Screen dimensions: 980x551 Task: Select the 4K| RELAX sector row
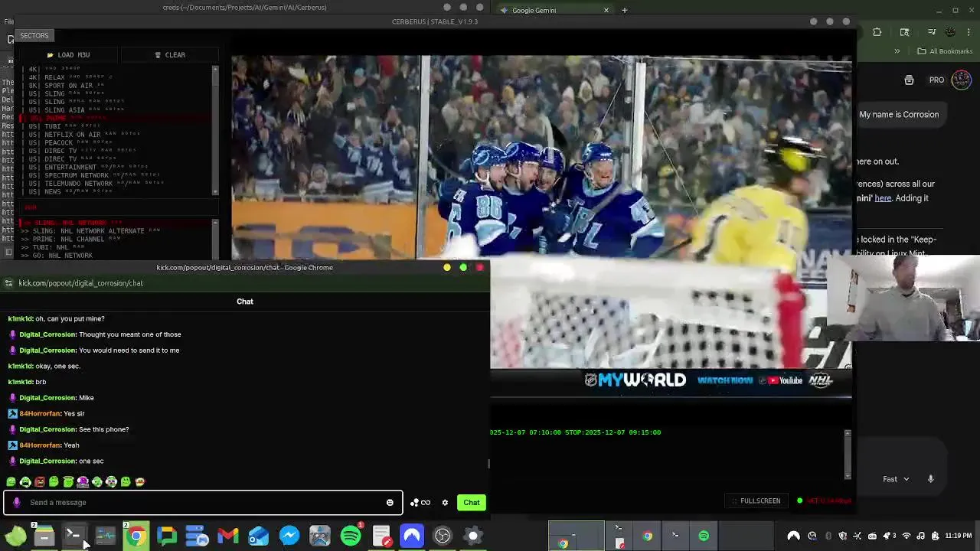(115, 77)
